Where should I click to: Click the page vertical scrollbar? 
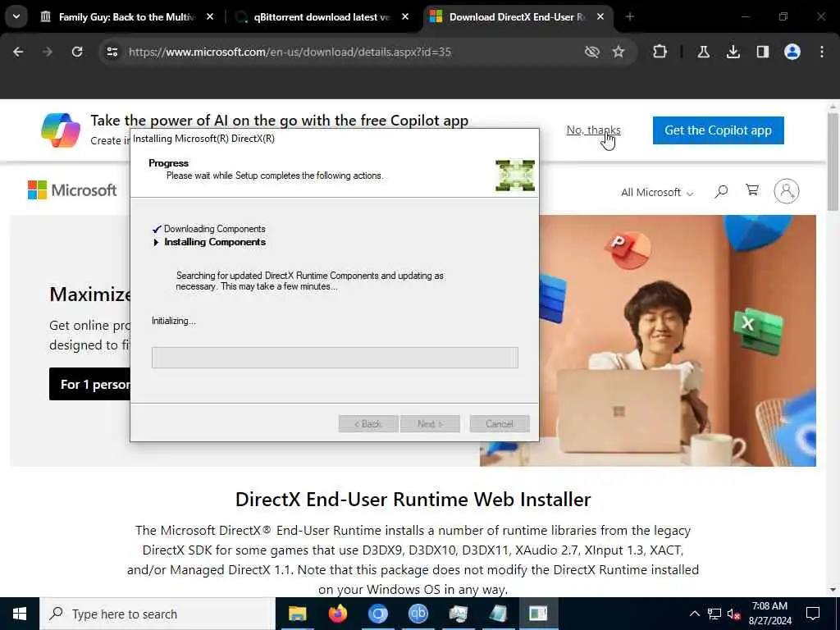833,161
